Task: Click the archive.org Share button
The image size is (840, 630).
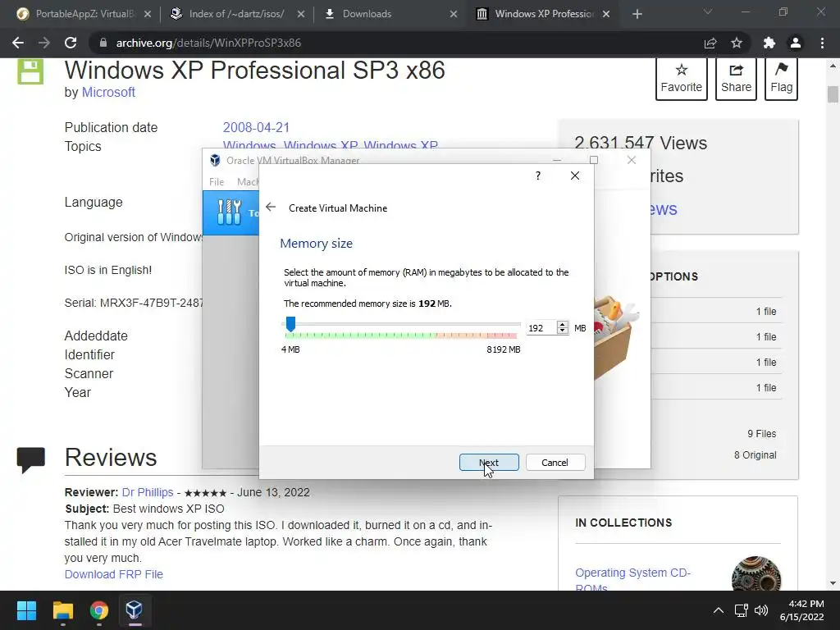Action: [736, 78]
